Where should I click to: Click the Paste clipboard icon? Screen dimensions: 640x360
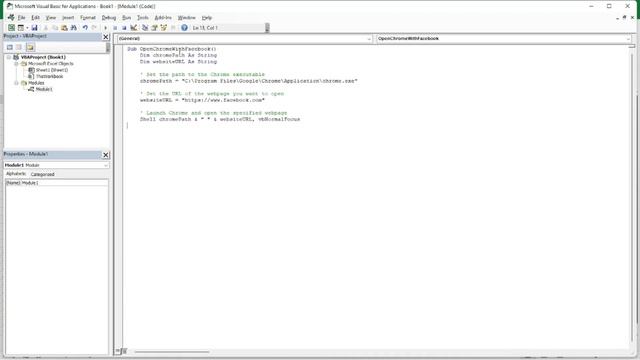coord(64,28)
